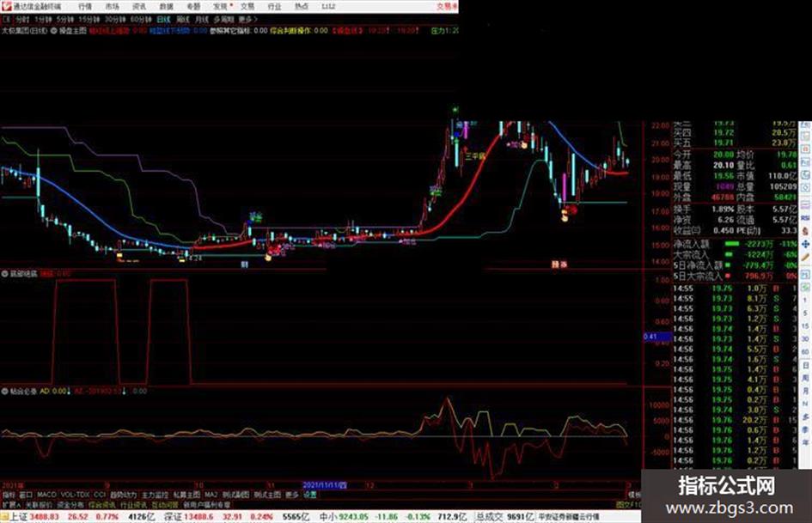Viewport: 812px width, 523px height.
Task: Select daily period 日 in right sidebar
Action: coord(805,366)
